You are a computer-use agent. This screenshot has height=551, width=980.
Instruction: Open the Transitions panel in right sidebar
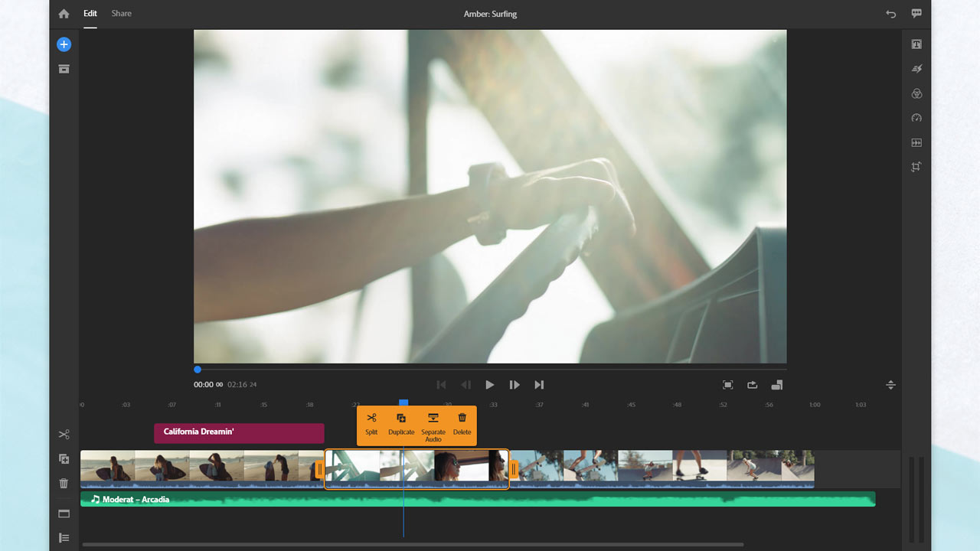coord(916,69)
